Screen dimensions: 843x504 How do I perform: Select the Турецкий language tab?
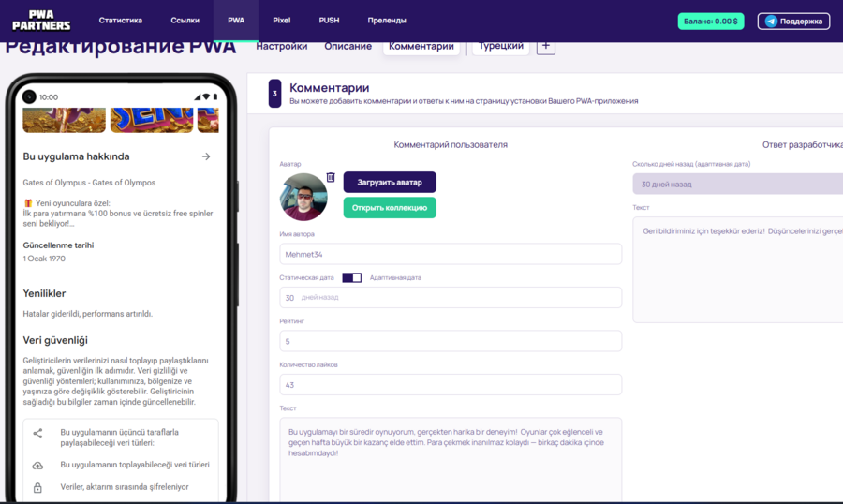pyautogui.click(x=500, y=46)
